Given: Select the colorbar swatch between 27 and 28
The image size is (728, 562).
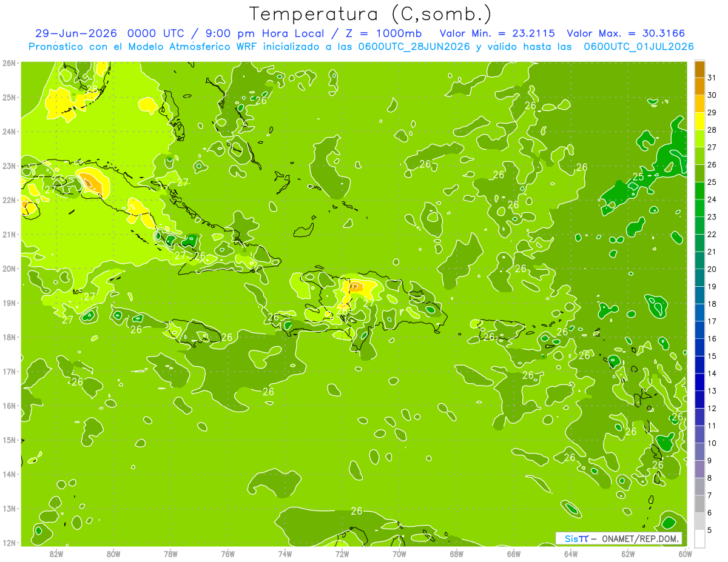Looking at the screenshot, I should (x=699, y=138).
